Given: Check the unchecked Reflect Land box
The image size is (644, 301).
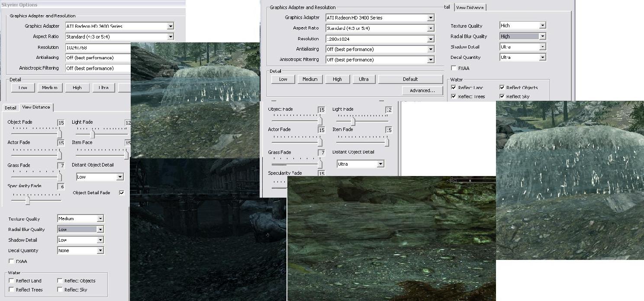Looking at the screenshot, I should pos(11,281).
